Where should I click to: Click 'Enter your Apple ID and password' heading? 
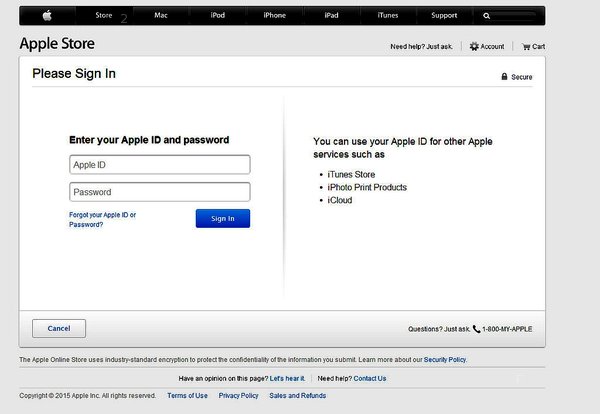[149, 140]
